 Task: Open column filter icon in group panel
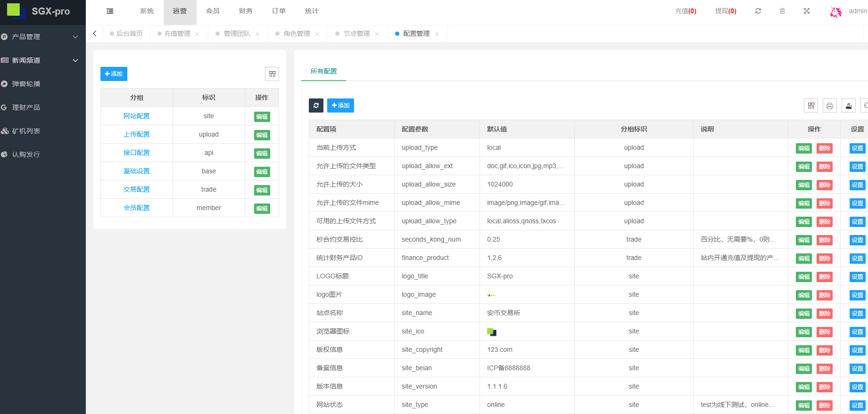[x=272, y=74]
